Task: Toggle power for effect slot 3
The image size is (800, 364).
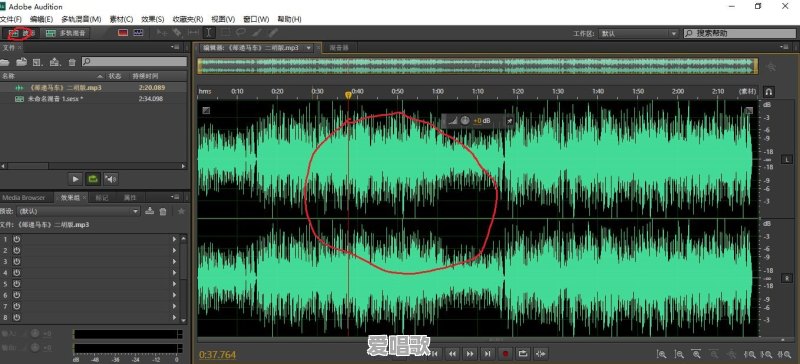Action: click(16, 261)
